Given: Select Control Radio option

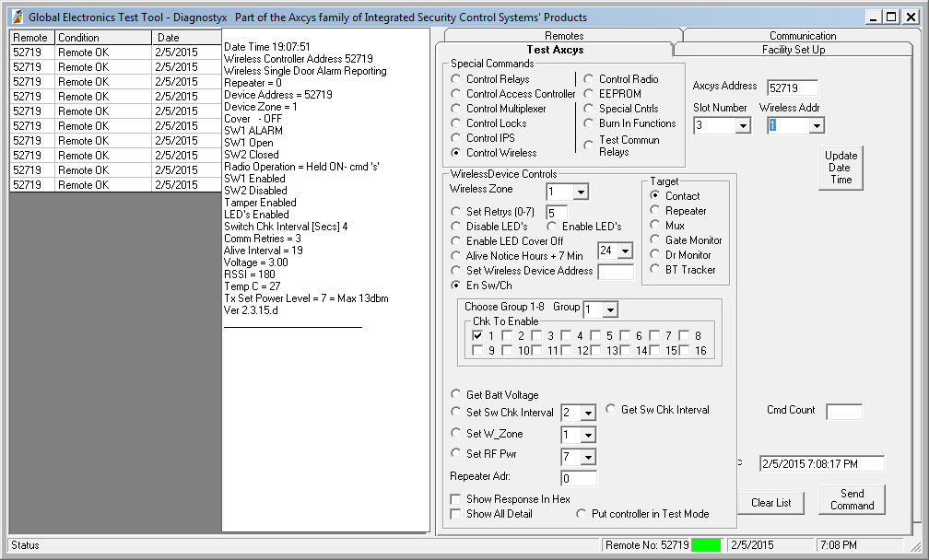Looking at the screenshot, I should (588, 78).
